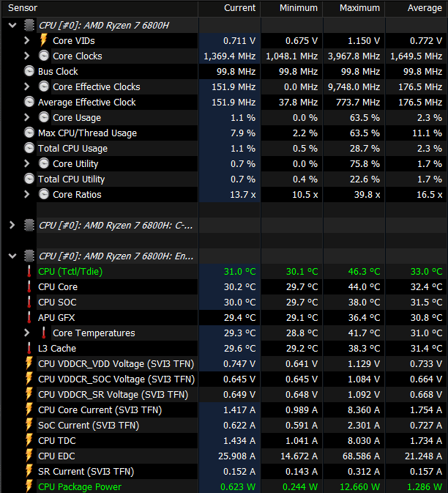The height and width of the screenshot is (493, 448).
Task: Click the lightning icon beside CPU VDDCR_VDD Voltage
Action: point(29,363)
